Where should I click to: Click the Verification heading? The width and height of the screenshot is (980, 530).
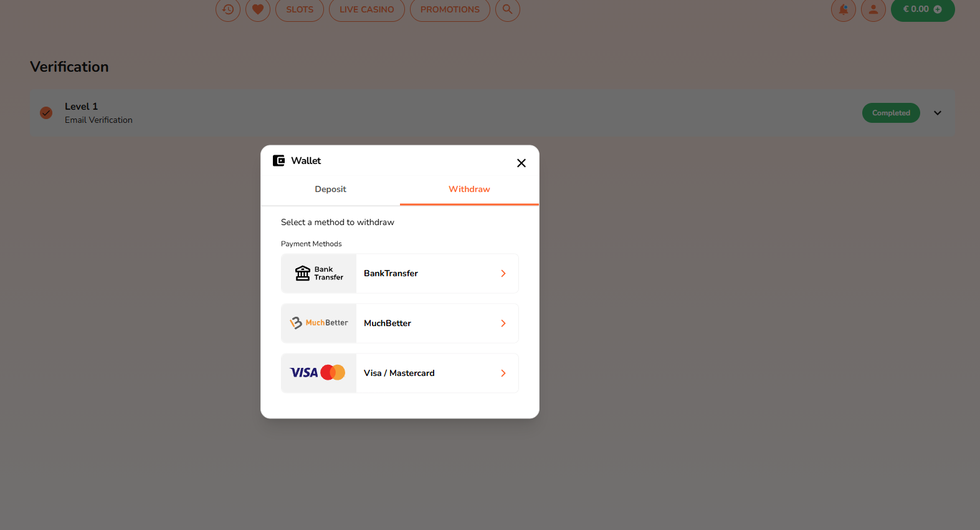pyautogui.click(x=69, y=67)
